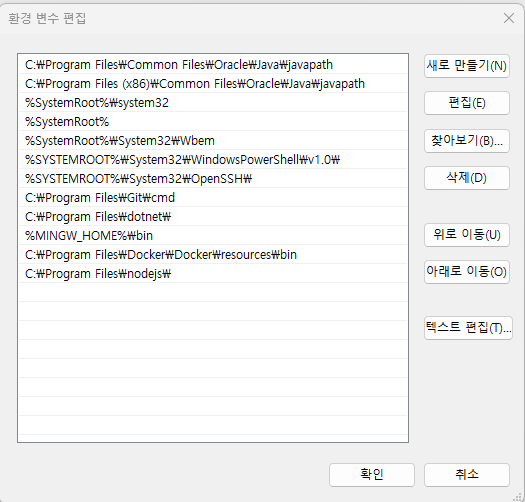Select C:\Program Files\Git\cmd entry
Viewport: 525px width, 502px height.
tap(213, 198)
